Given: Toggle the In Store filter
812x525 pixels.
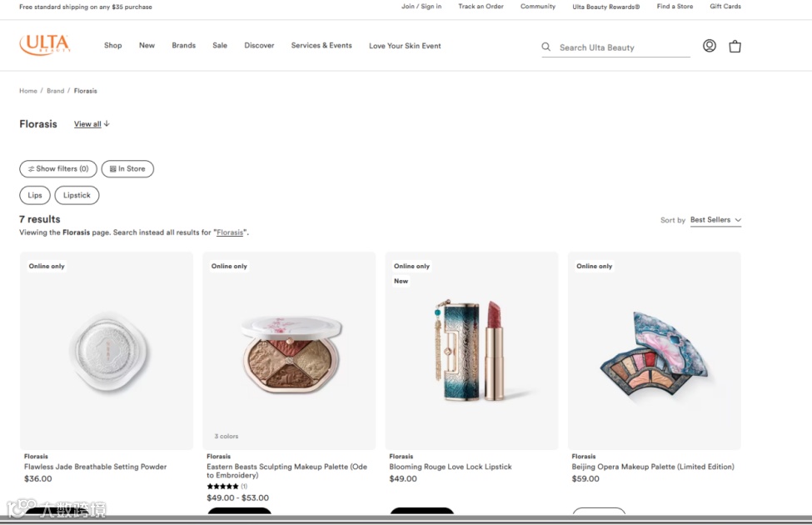Looking at the screenshot, I should (x=127, y=169).
